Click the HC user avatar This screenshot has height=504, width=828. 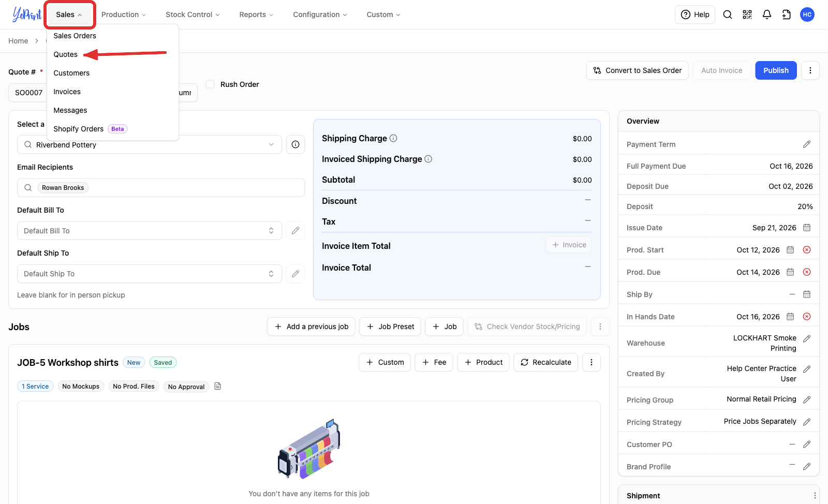pyautogui.click(x=807, y=14)
